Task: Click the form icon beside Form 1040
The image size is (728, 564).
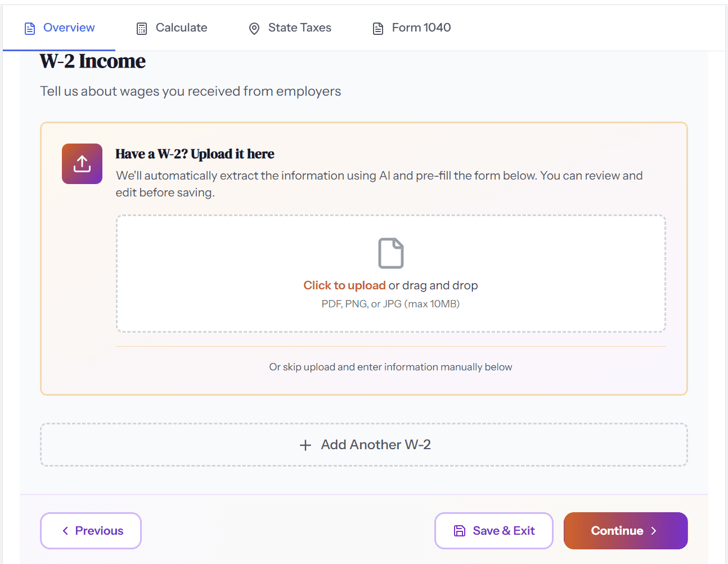Action: point(377,28)
